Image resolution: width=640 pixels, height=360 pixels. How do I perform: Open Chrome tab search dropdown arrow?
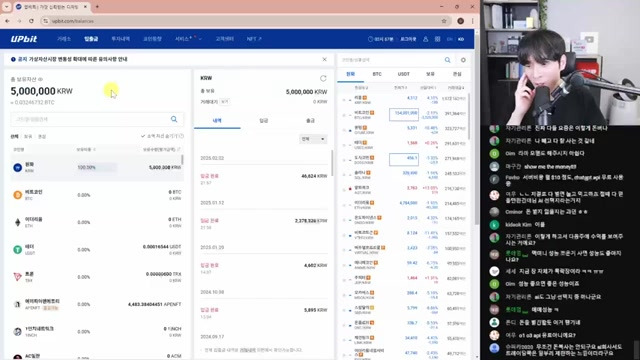(x=7, y=7)
